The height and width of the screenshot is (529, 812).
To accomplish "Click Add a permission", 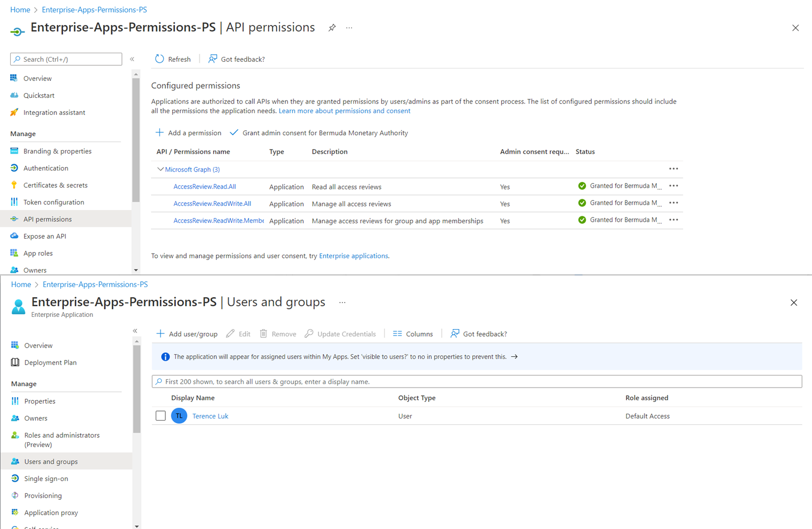I will (x=188, y=133).
